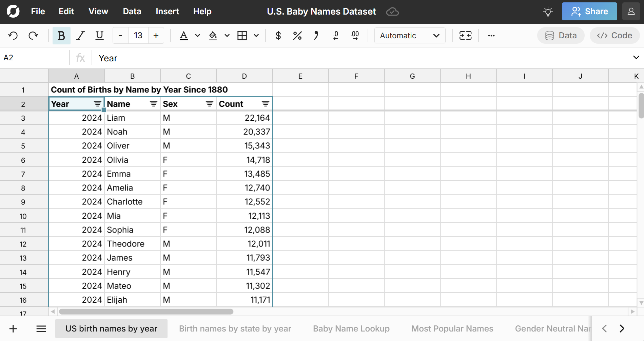Open the Automatic number format dropdown

pos(409,35)
